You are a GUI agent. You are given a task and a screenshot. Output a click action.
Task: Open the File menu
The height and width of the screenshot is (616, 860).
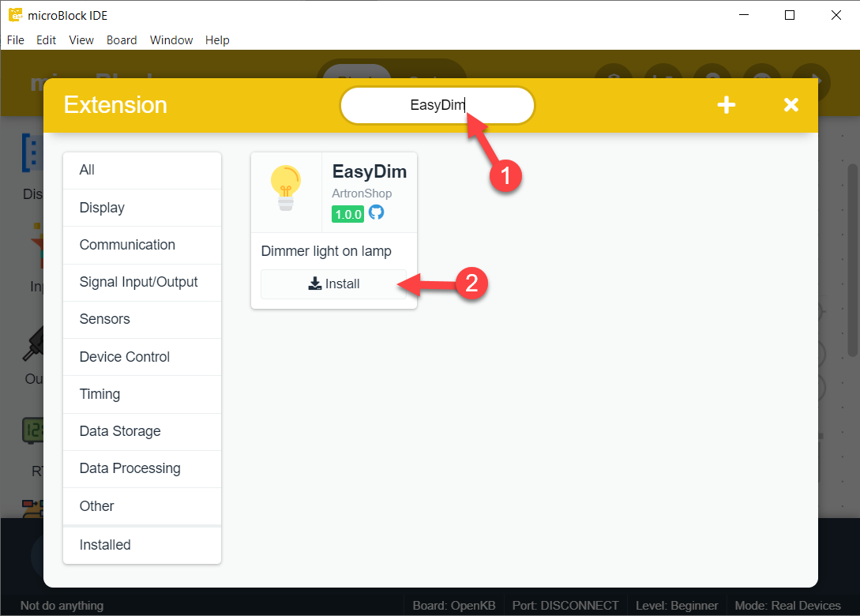coord(15,40)
